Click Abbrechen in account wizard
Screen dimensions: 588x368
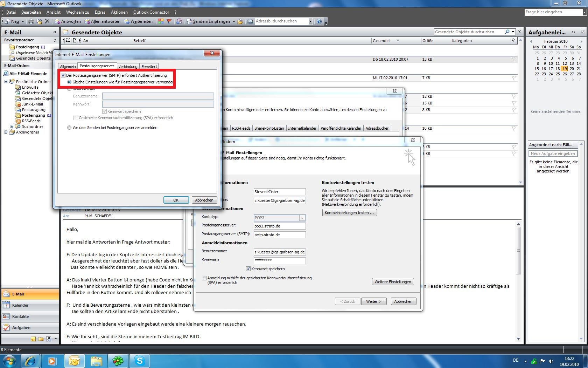[404, 301]
